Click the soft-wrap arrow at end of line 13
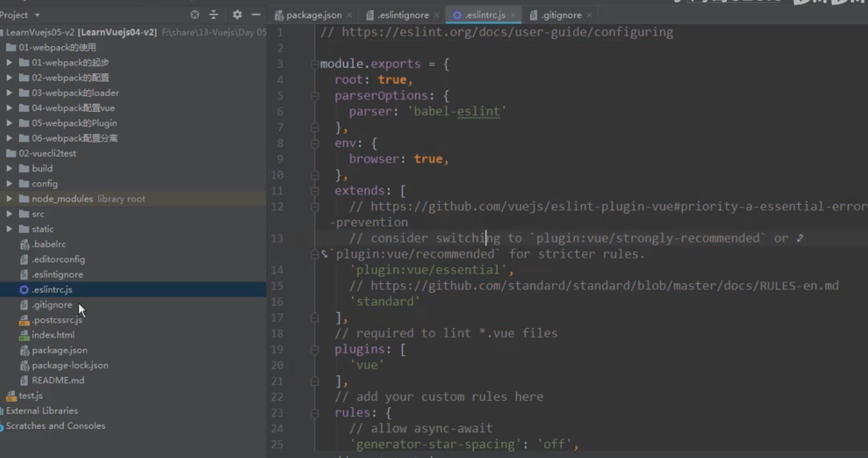This screenshot has width=868, height=458. click(x=800, y=238)
